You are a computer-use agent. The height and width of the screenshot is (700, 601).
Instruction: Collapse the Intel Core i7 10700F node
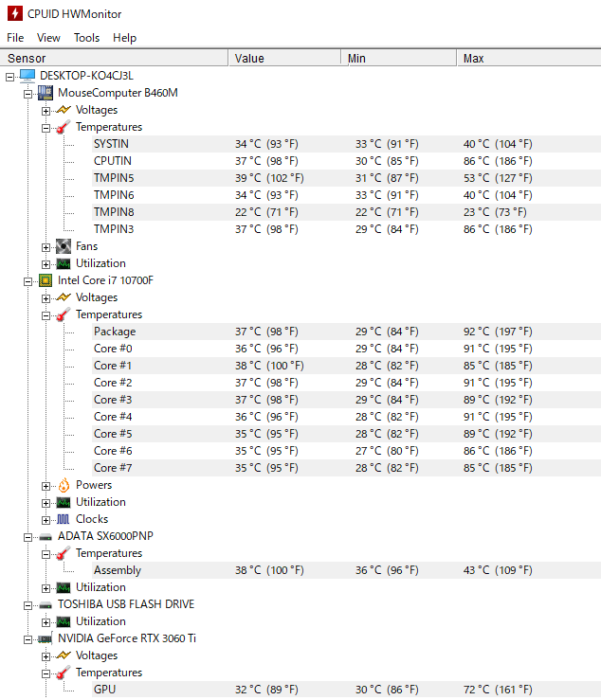click(27, 281)
